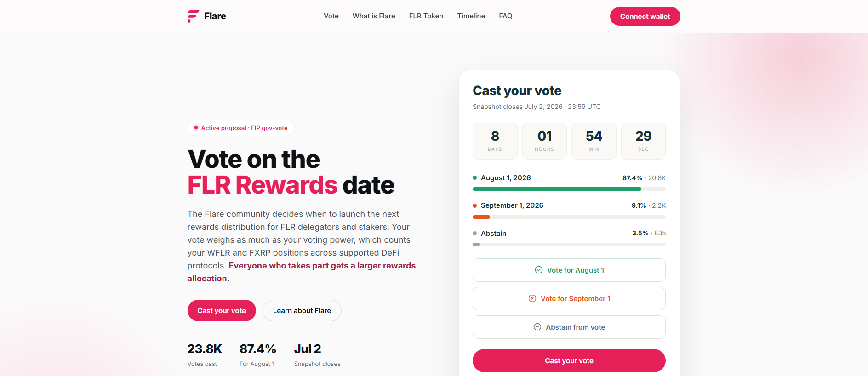Click the checkmark icon in Vote for August 1
The height and width of the screenshot is (376, 868).
[539, 270]
